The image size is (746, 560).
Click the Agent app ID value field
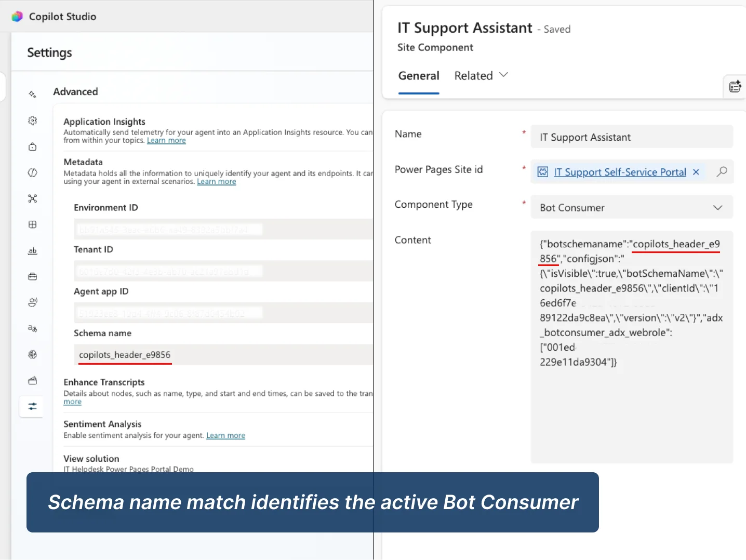coord(223,313)
